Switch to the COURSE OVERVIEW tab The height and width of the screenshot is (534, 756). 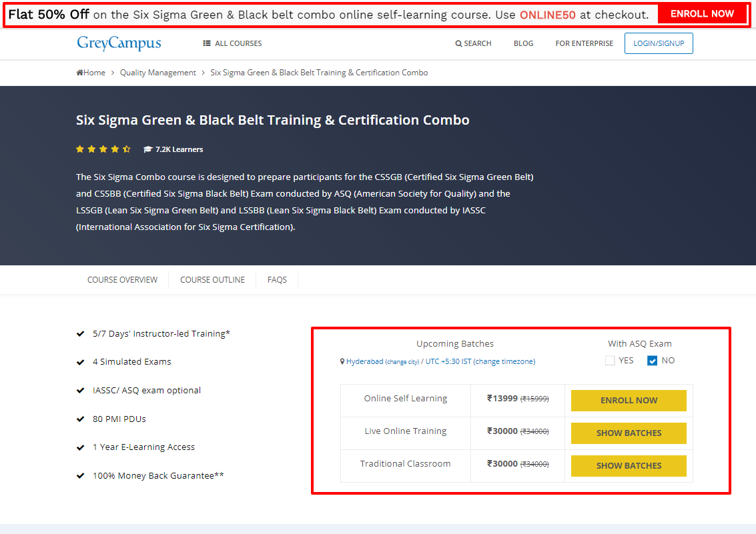[x=123, y=280]
